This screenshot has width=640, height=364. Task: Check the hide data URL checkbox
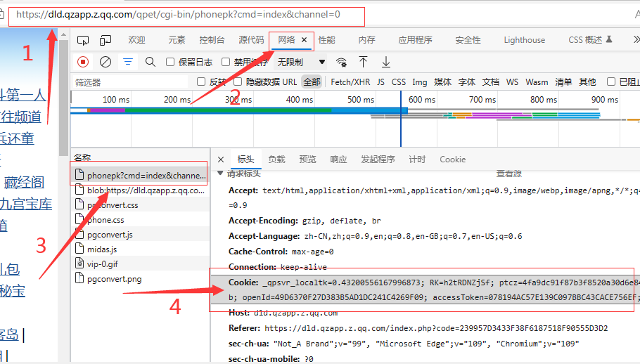(x=238, y=82)
